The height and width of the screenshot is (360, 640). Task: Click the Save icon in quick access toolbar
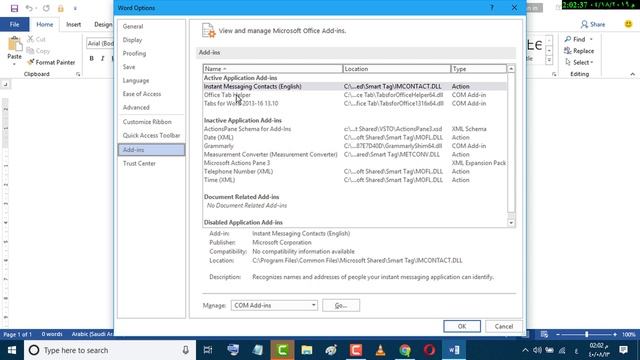(14, 8)
